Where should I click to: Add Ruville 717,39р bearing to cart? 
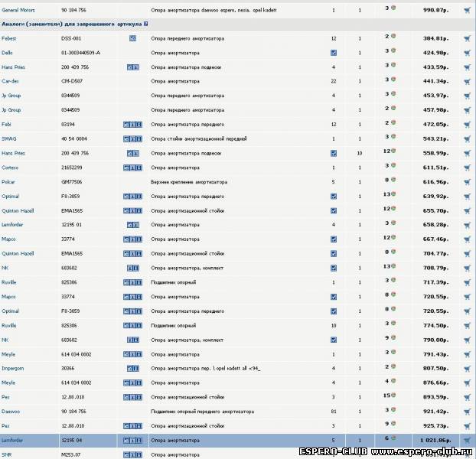pos(467,282)
